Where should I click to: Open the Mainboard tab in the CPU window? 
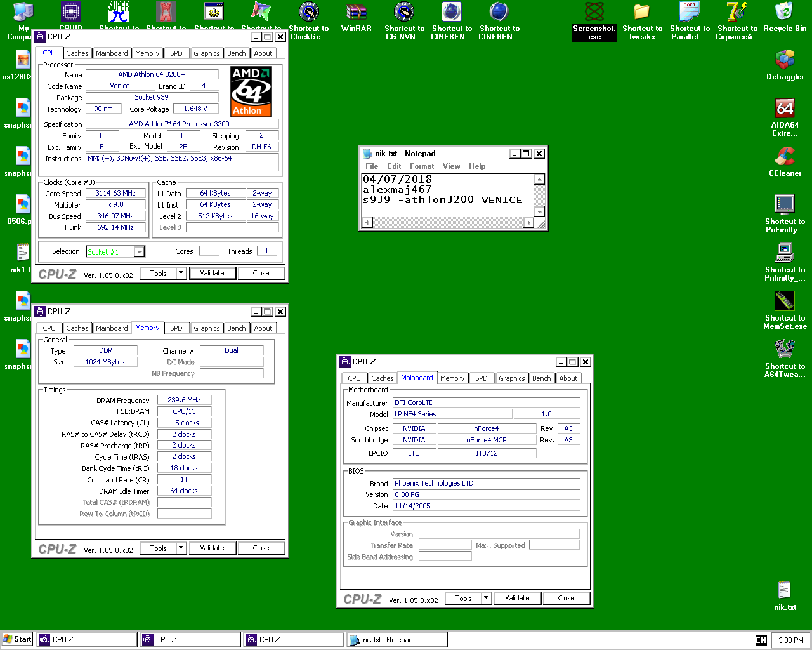pos(112,53)
